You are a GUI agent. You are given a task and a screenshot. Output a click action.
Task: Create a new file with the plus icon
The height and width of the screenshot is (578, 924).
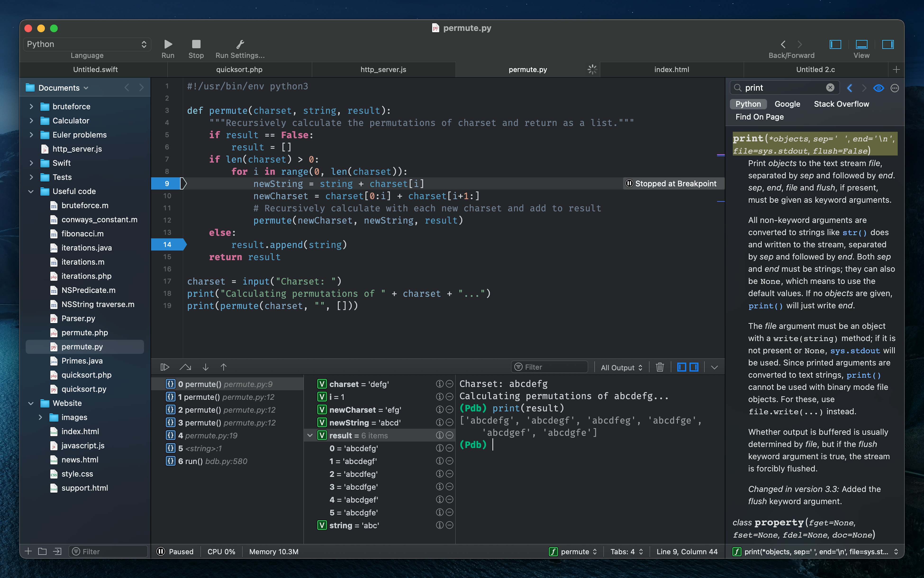coord(28,551)
